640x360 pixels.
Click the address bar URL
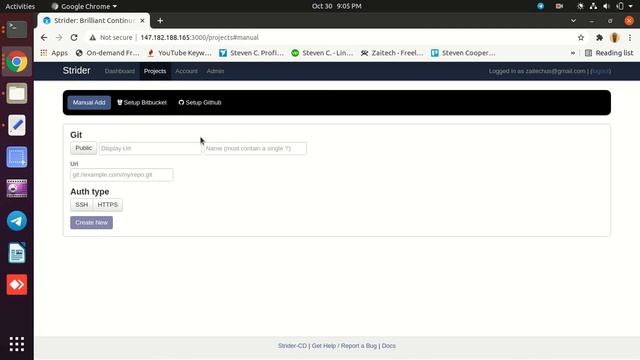(x=200, y=38)
